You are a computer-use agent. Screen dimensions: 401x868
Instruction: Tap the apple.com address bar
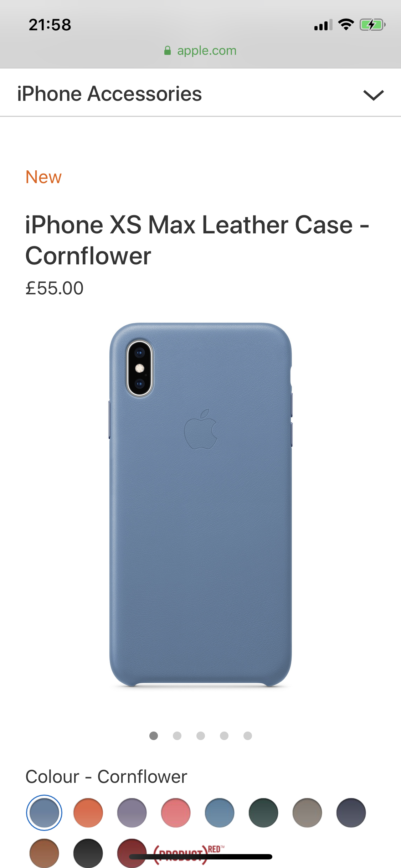click(200, 51)
